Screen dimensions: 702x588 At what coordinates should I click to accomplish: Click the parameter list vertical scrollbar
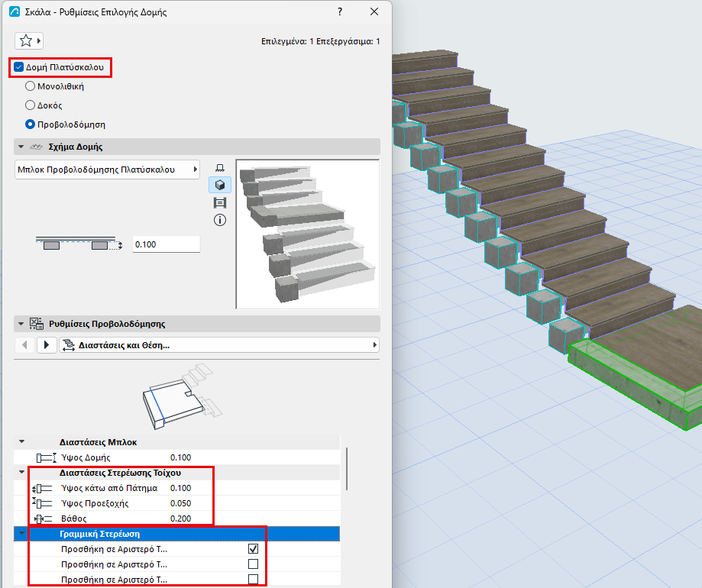[347, 469]
